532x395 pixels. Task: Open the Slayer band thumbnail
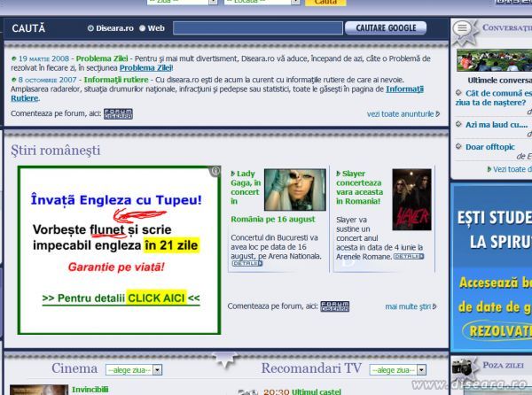pos(411,199)
